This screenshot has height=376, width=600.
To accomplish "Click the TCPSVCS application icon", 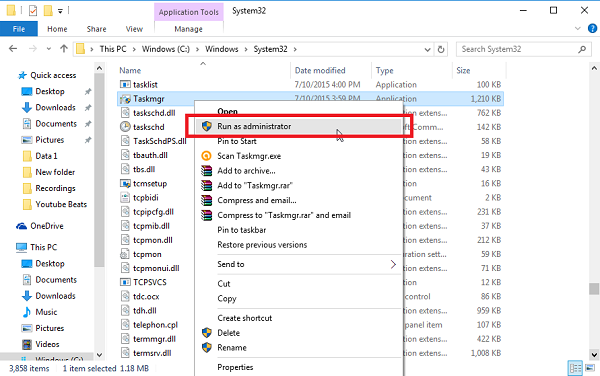I will (125, 282).
